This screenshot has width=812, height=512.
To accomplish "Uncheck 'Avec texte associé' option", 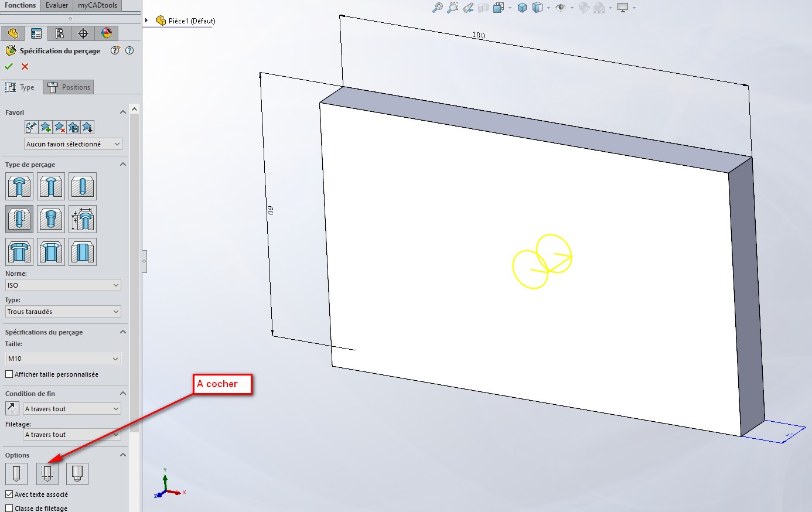I will pos(9,494).
